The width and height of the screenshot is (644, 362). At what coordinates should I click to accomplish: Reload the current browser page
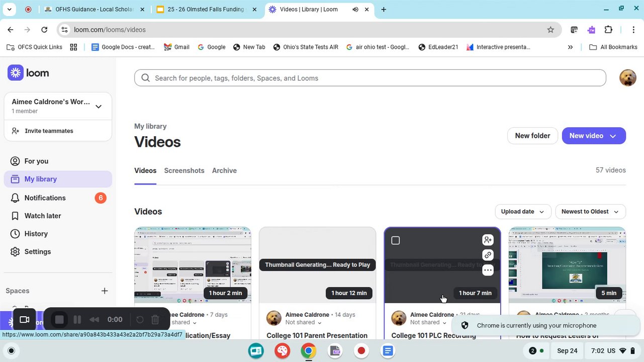pyautogui.click(x=44, y=30)
